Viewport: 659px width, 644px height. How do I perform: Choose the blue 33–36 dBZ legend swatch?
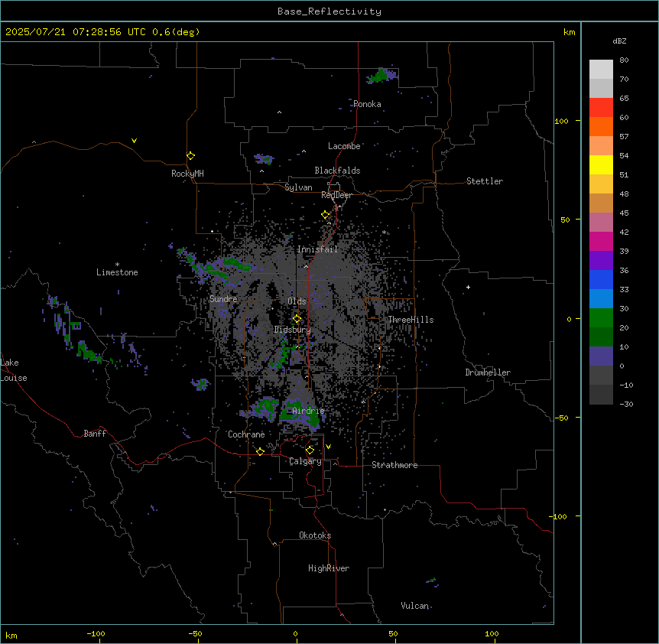coord(601,279)
